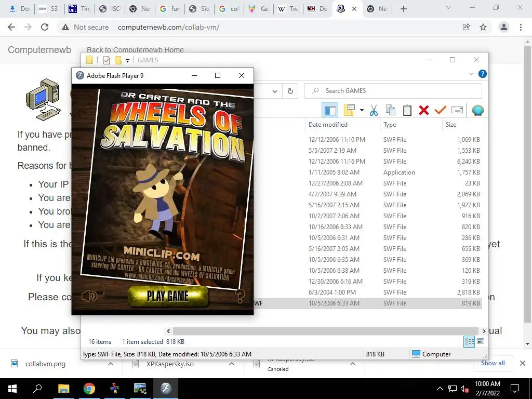
Task: Mute sound with the speaker icon in Flash game
Action: click(89, 296)
